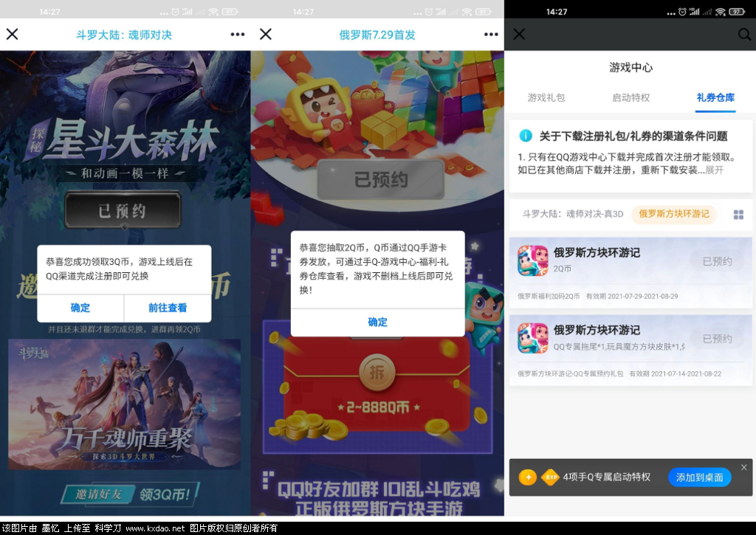Select the 斗罗大陆: 魂师对决-真3D filter chip
This screenshot has height=535, width=756.
coord(573,214)
